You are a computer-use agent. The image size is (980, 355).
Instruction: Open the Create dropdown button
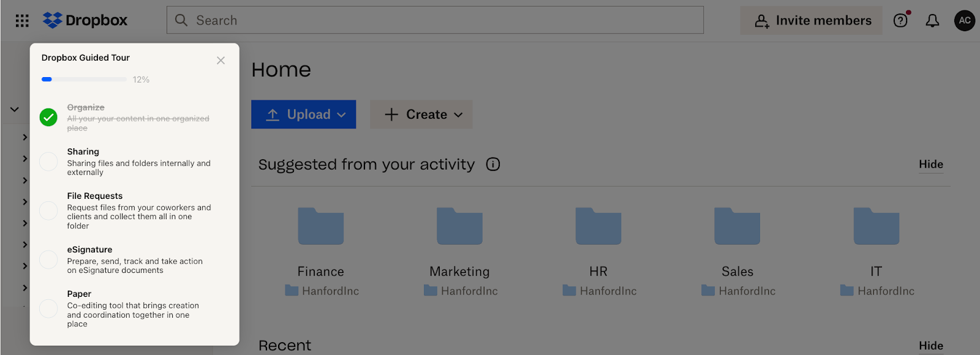coord(421,114)
